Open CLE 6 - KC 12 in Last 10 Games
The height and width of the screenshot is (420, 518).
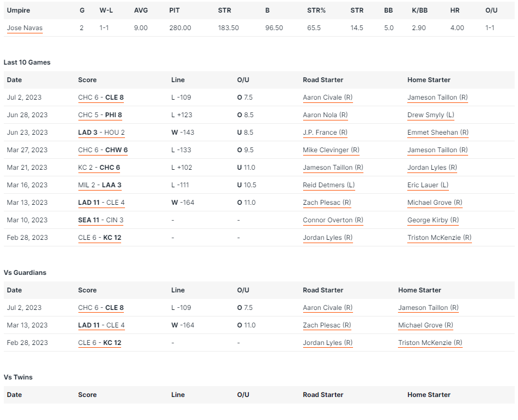point(100,238)
